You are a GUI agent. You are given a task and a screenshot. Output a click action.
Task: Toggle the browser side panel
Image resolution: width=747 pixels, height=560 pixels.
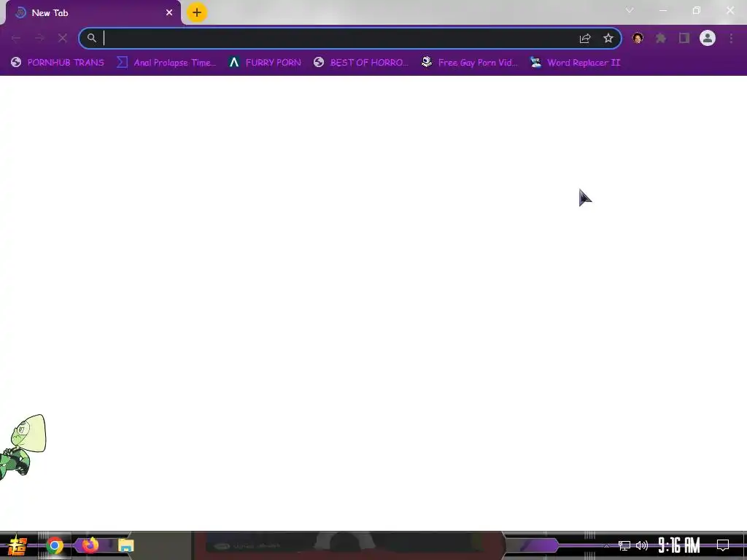tap(684, 38)
